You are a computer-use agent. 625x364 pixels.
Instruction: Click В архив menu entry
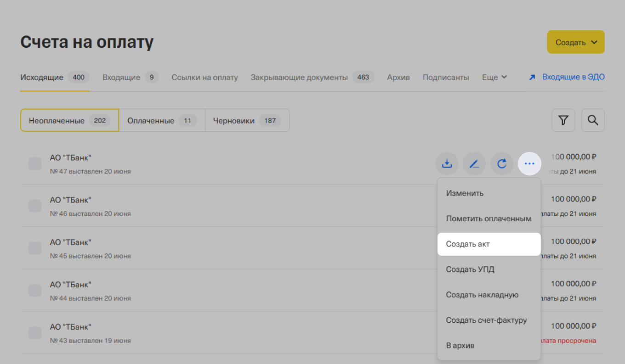coord(460,345)
